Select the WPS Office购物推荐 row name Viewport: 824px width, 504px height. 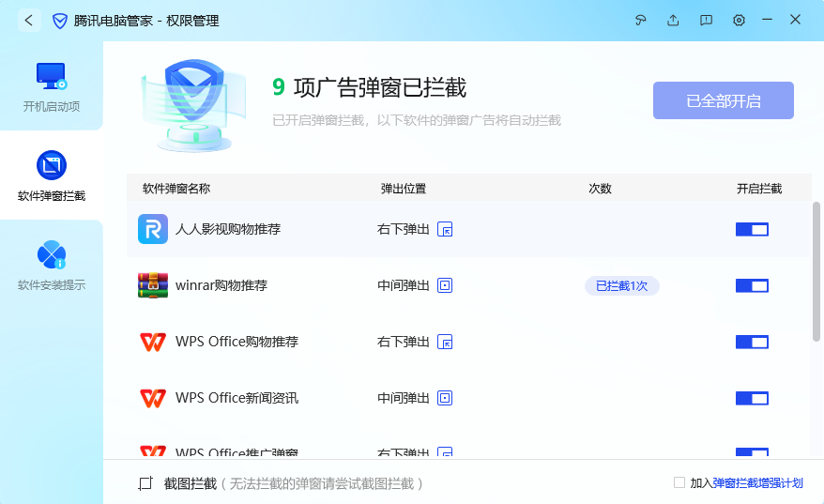click(237, 342)
